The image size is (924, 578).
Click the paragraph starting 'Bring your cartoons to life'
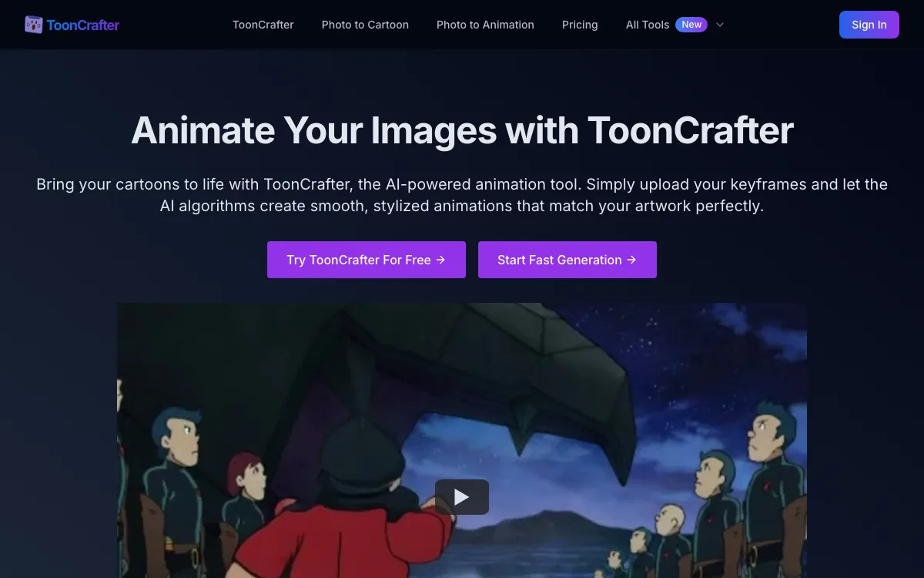(x=462, y=195)
